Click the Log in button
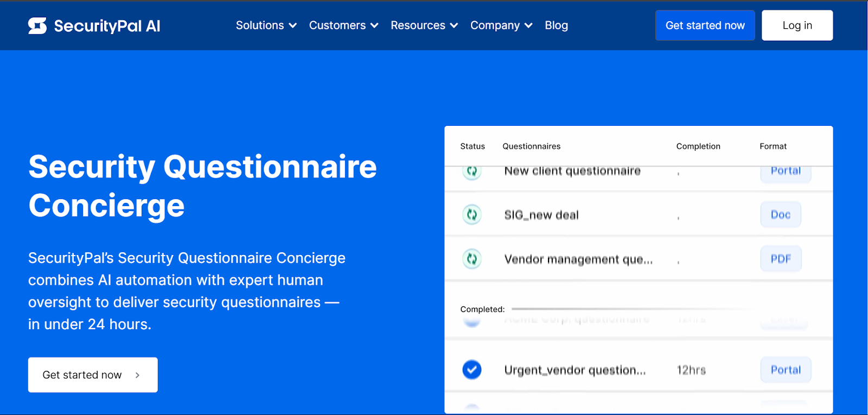This screenshot has height=415, width=868. (797, 25)
